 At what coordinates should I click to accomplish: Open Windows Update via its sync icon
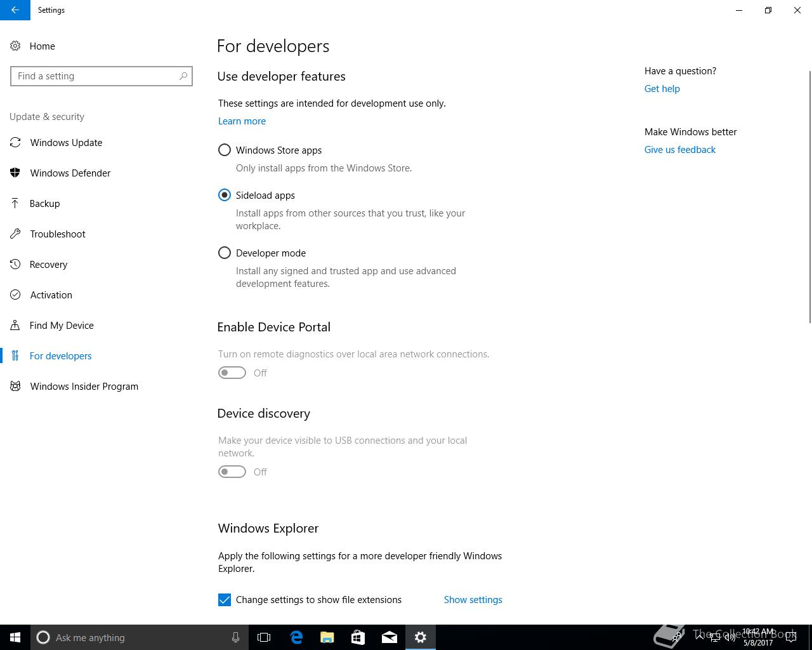[15, 142]
